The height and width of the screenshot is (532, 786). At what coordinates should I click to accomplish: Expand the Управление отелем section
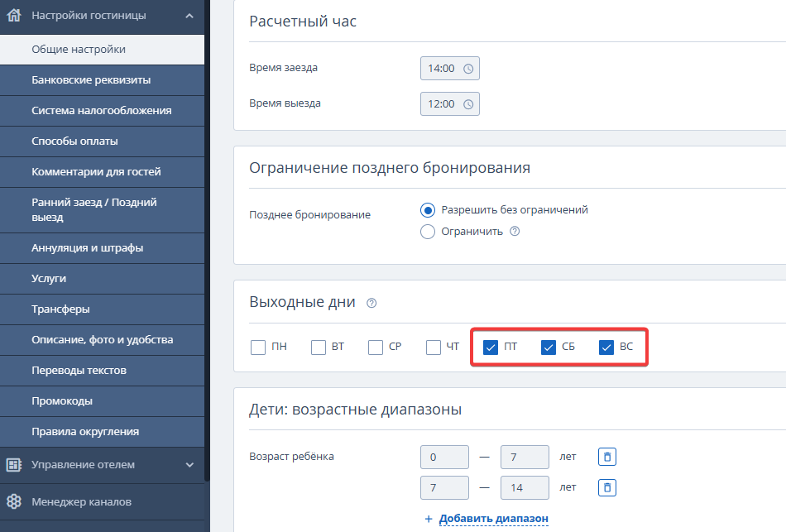coord(189,465)
